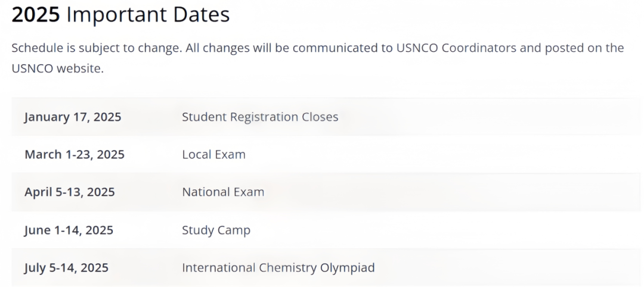
Task: Click the 'National Exam' event
Action: [x=223, y=192]
